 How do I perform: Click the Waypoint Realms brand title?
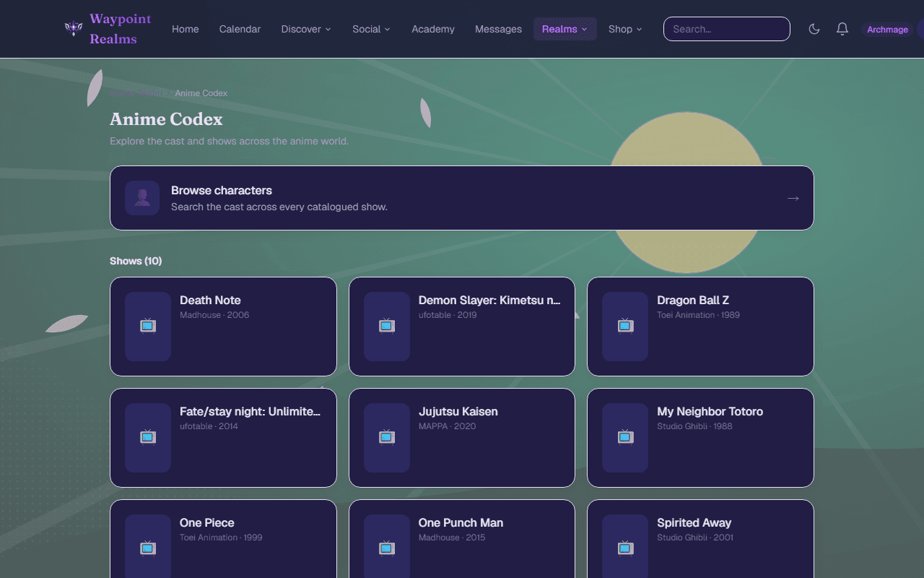click(x=121, y=29)
